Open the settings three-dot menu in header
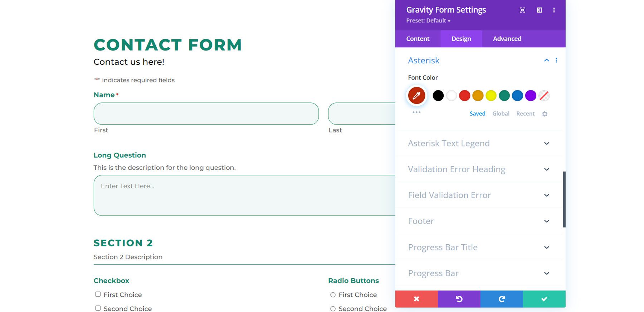The width and height of the screenshot is (644, 312). pyautogui.click(x=554, y=10)
